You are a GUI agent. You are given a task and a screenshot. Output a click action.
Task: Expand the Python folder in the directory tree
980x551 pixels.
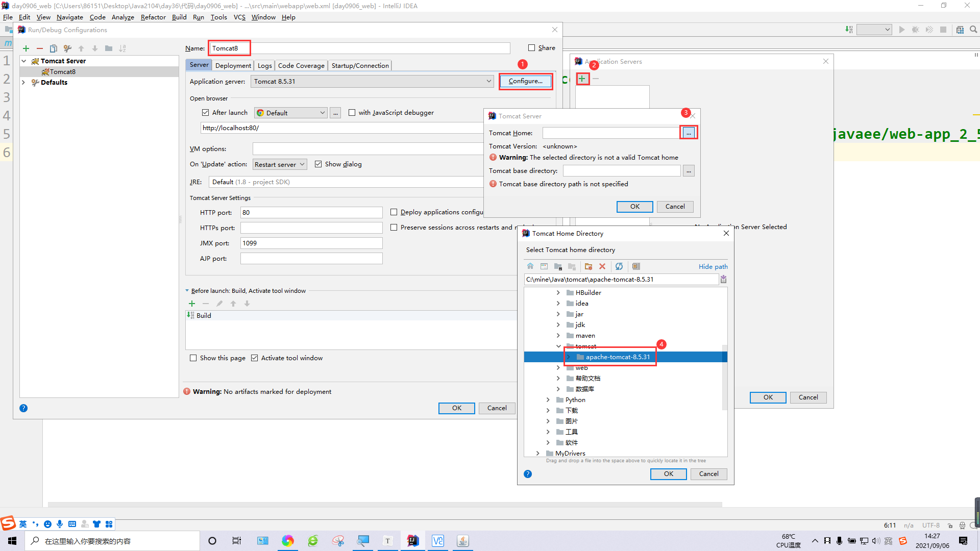click(549, 399)
